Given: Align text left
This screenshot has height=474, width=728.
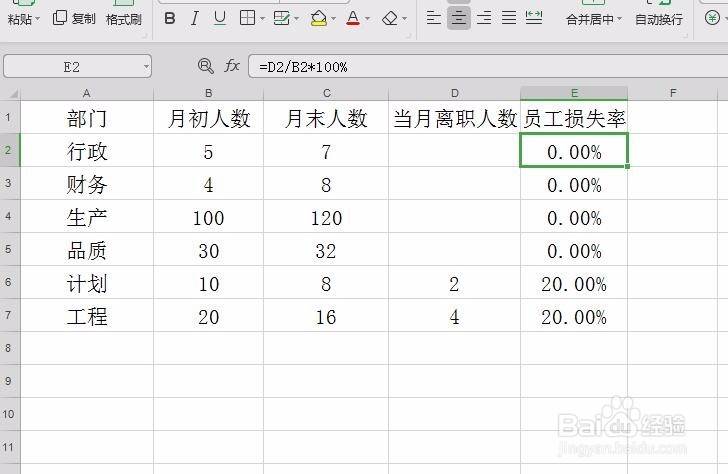Looking at the screenshot, I should click(x=434, y=19).
